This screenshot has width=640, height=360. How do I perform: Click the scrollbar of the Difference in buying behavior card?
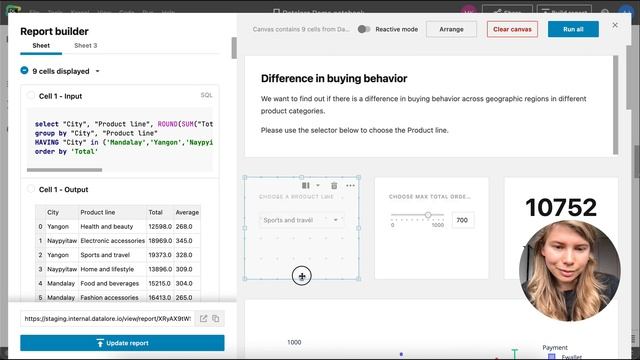pos(616,105)
